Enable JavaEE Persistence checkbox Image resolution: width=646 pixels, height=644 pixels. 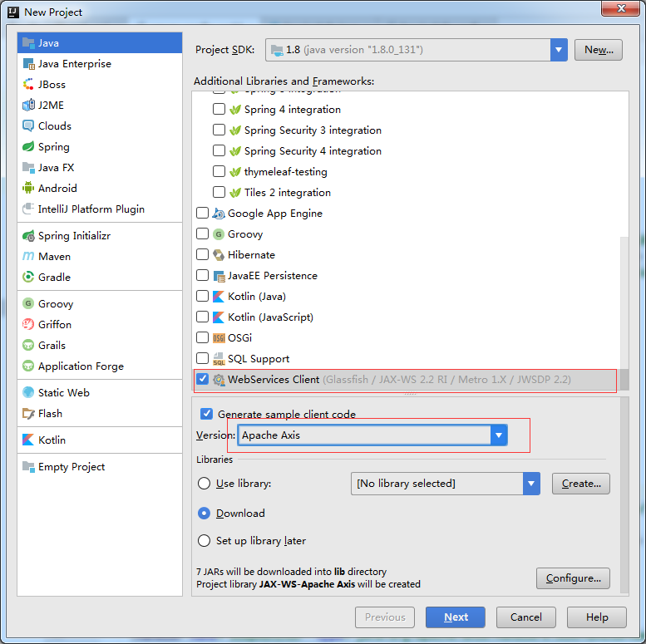[x=202, y=275]
